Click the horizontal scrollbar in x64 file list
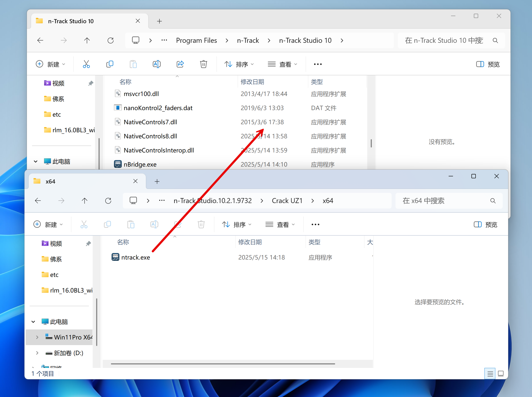This screenshot has width=532, height=397. pos(223,364)
